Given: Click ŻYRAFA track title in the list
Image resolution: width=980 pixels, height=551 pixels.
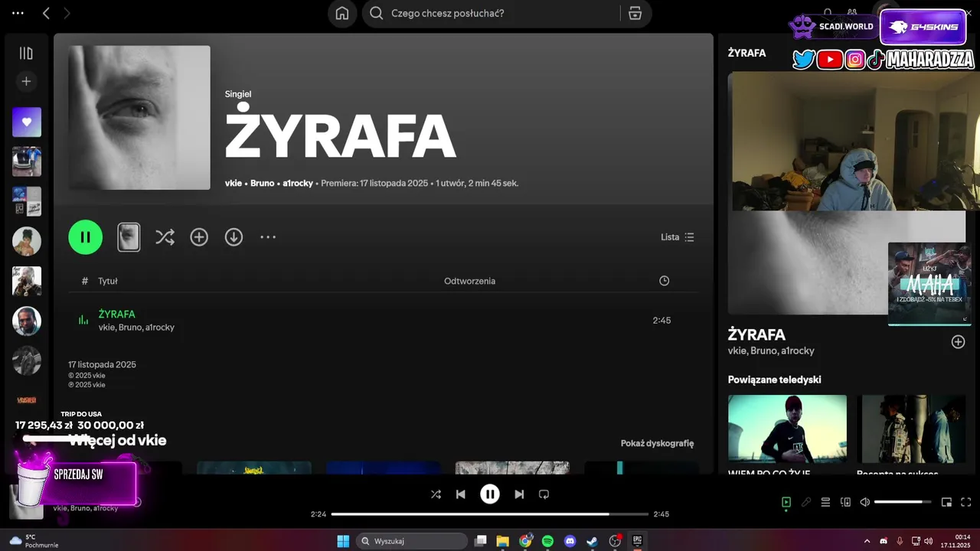Looking at the screenshot, I should [x=116, y=314].
